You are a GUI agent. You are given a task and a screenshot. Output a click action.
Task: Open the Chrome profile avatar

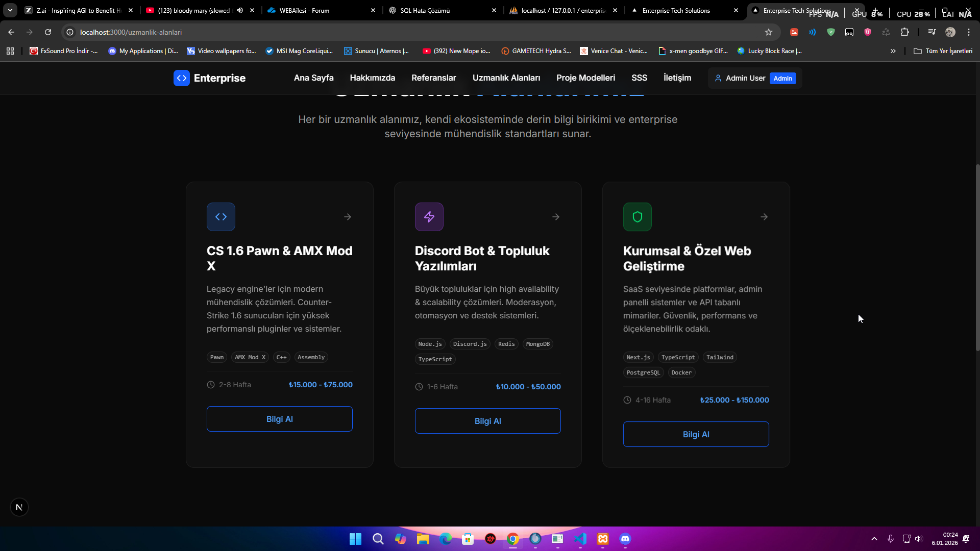point(950,32)
